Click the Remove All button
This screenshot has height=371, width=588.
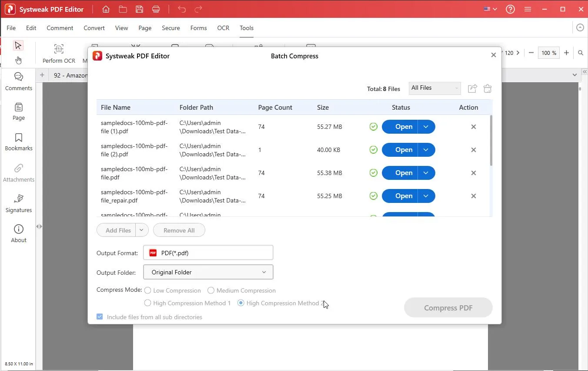click(x=179, y=230)
